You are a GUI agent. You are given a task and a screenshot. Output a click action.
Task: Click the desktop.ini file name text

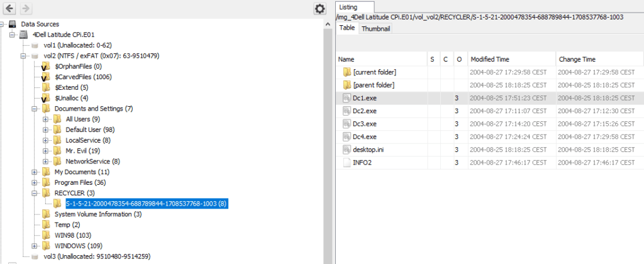pyautogui.click(x=369, y=150)
